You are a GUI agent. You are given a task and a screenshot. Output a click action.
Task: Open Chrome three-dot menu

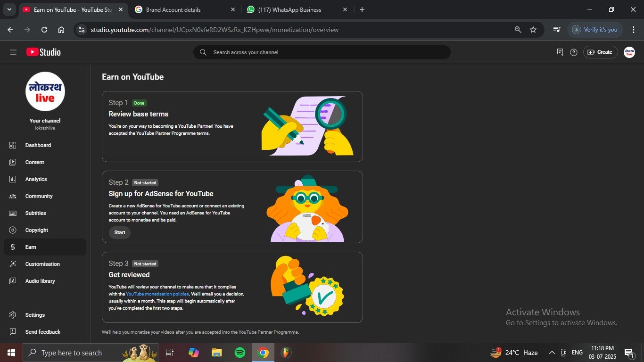(x=633, y=30)
